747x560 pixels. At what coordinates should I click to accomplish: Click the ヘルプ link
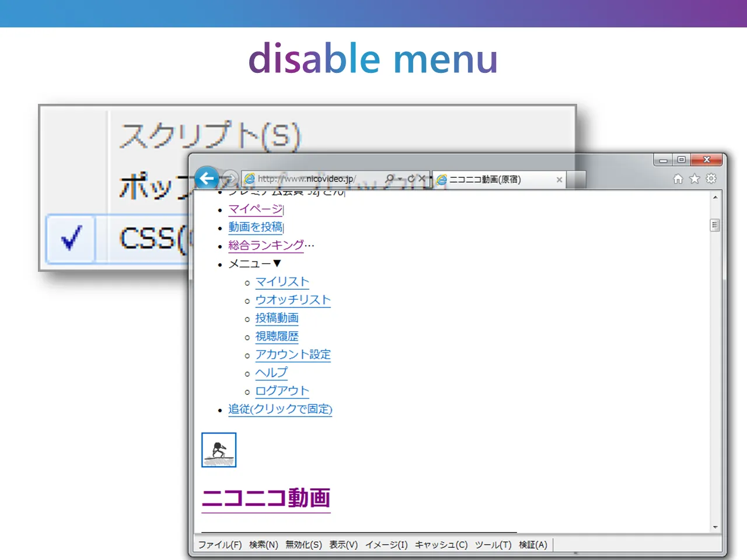click(x=271, y=373)
